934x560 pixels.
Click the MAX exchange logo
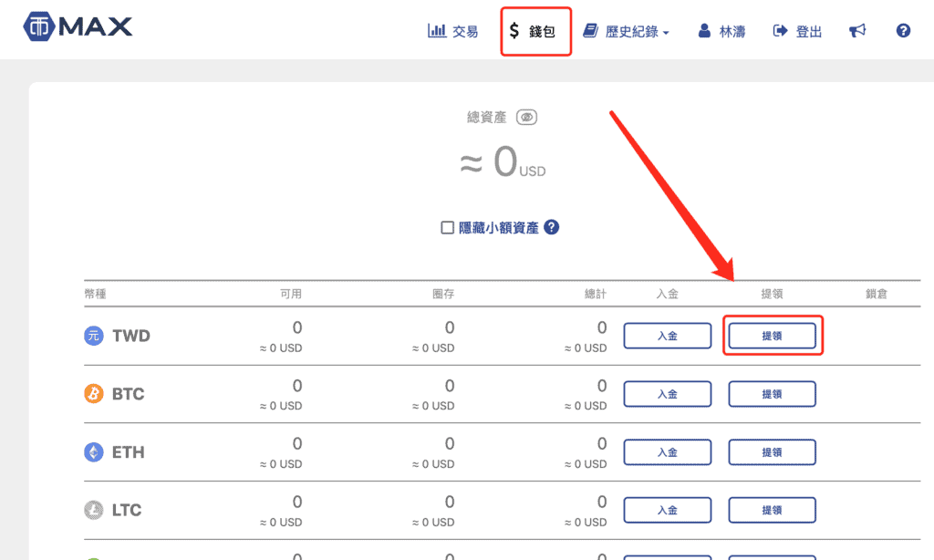pos(78,26)
